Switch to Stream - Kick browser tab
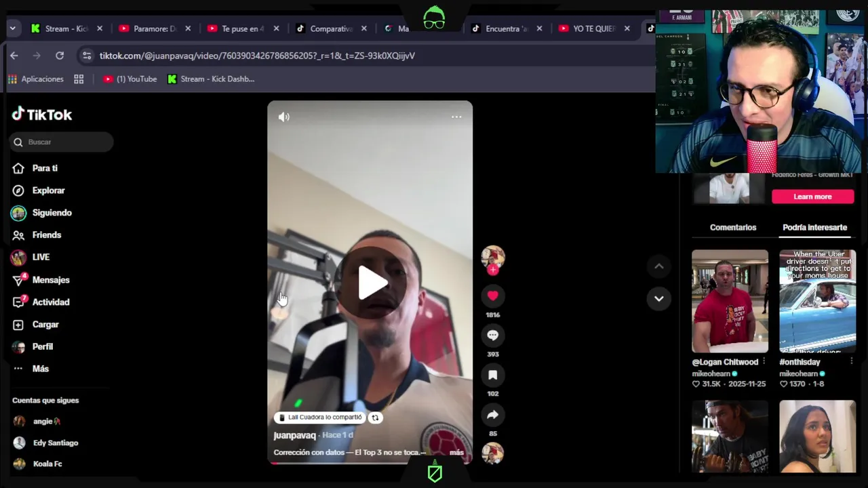Screen dimensions: 868x488 click(x=66, y=28)
